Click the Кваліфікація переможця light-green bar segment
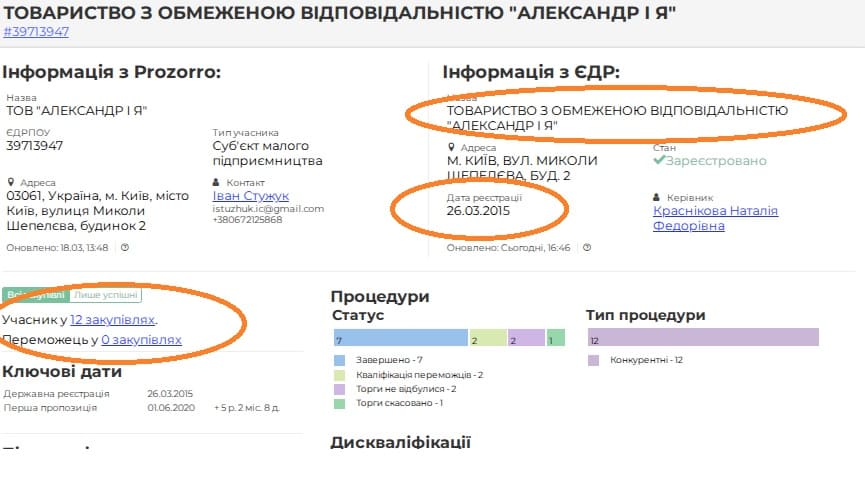The width and height of the screenshot is (865, 501). click(x=488, y=338)
